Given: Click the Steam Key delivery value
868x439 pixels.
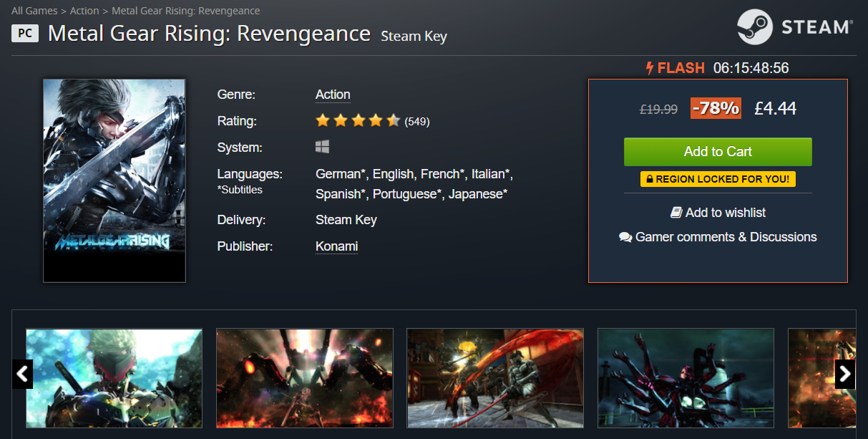Looking at the screenshot, I should pos(346,220).
